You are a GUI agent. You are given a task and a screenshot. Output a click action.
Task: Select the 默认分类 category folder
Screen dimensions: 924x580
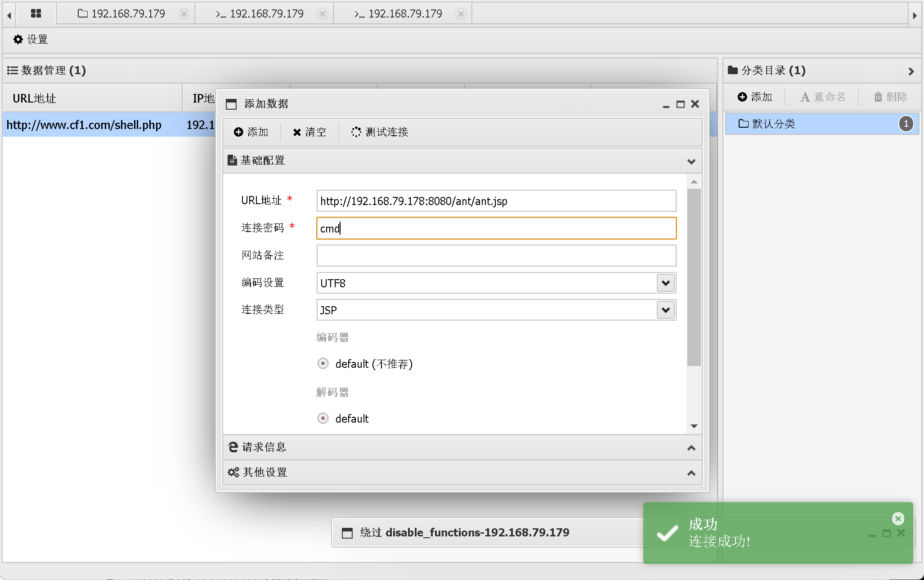[773, 124]
